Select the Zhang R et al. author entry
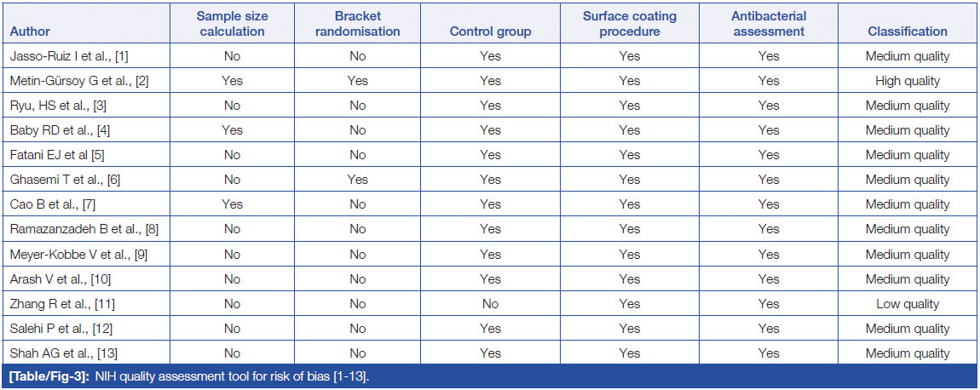The width and height of the screenshot is (980, 390). point(61,304)
